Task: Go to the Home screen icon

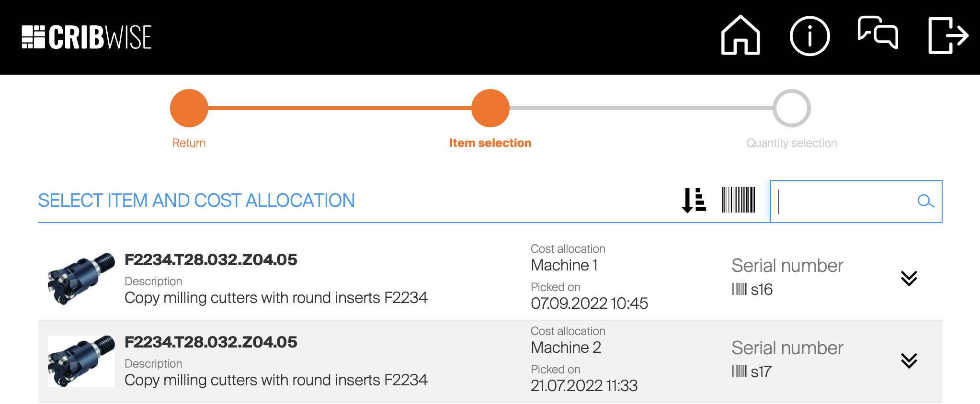Action: pyautogui.click(x=740, y=36)
